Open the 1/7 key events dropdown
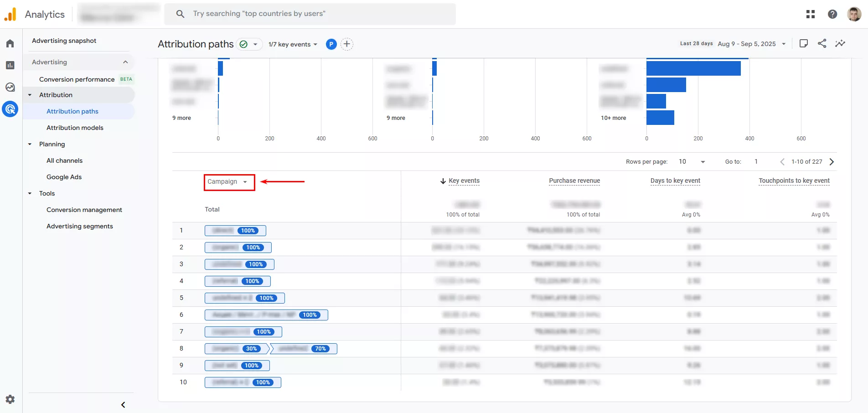This screenshot has height=413, width=868. [293, 44]
